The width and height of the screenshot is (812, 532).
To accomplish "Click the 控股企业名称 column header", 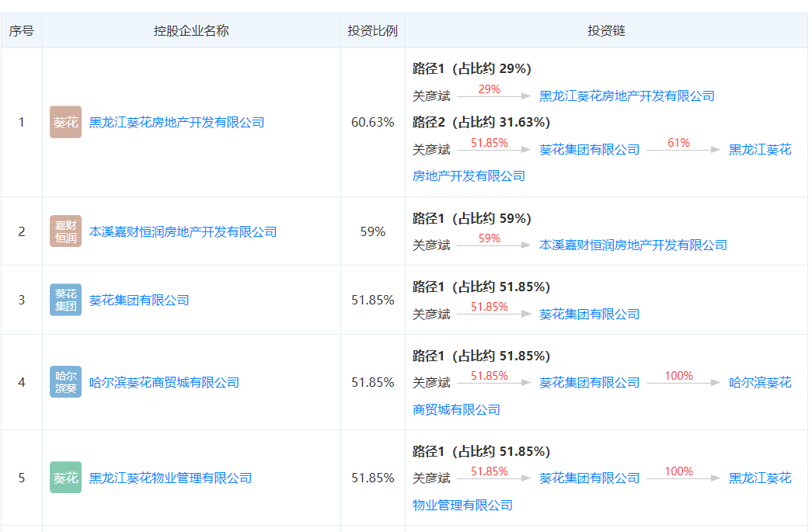I will (x=191, y=31).
